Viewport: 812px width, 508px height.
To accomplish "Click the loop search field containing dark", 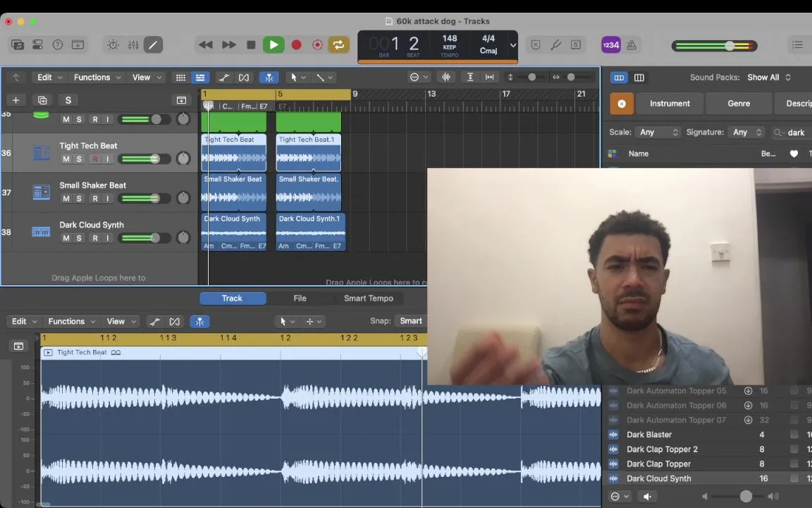I will pyautogui.click(x=791, y=133).
